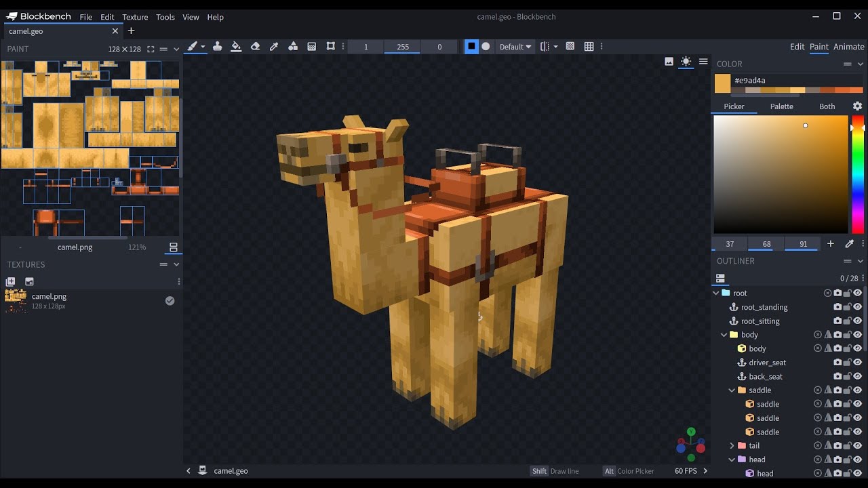
Task: Switch to Animate mode
Action: pyautogui.click(x=849, y=47)
